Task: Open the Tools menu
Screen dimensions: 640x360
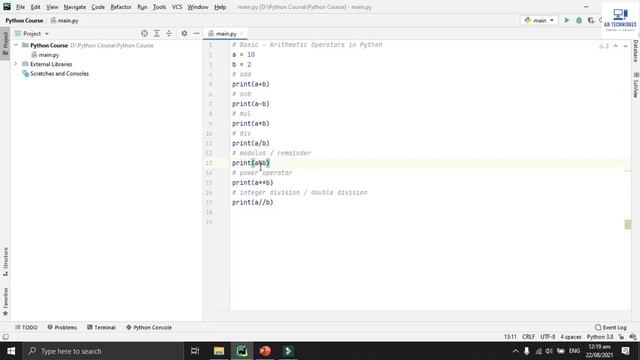Action: pyautogui.click(x=159, y=7)
